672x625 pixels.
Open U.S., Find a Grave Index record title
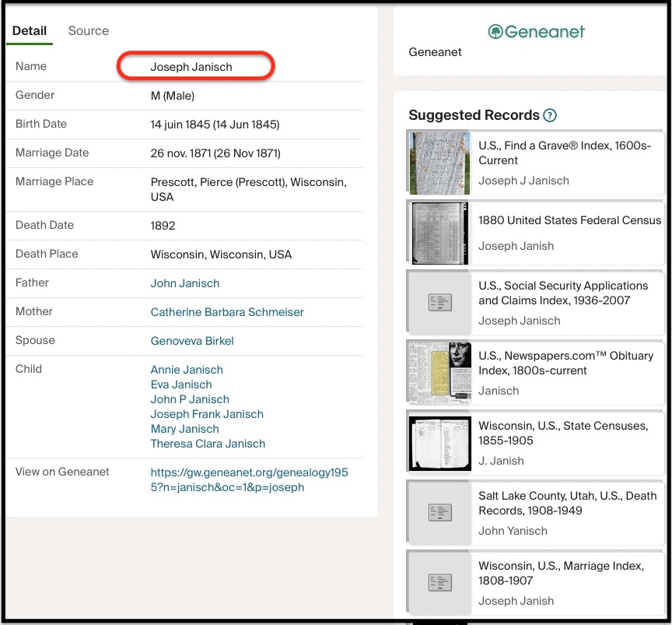565,153
